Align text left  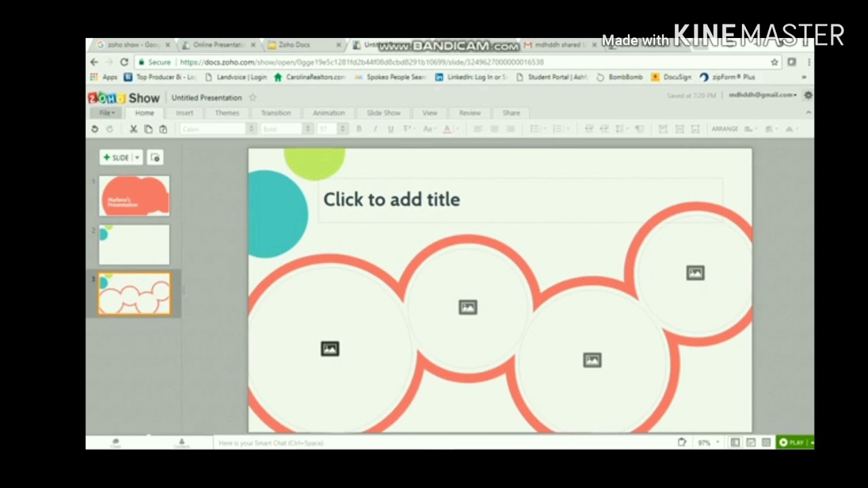coord(477,129)
